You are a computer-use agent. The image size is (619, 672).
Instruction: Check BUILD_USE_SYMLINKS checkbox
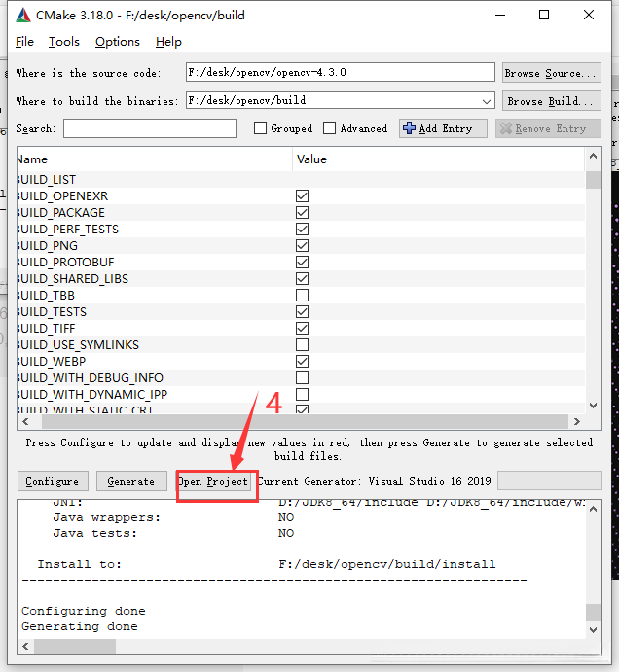(302, 344)
